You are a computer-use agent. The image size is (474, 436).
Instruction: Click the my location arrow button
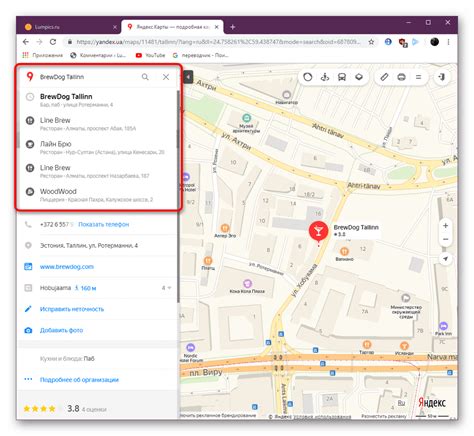point(445,259)
